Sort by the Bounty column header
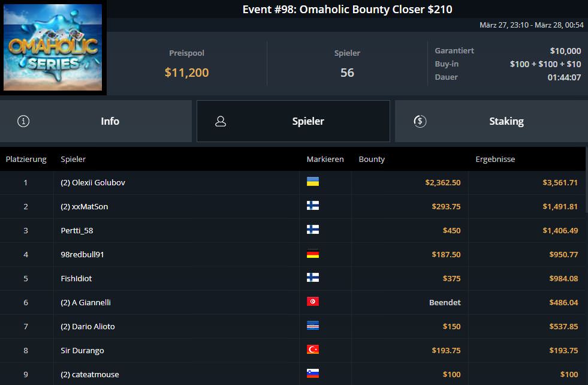Image resolution: width=588 pixels, height=385 pixels. [x=372, y=160]
